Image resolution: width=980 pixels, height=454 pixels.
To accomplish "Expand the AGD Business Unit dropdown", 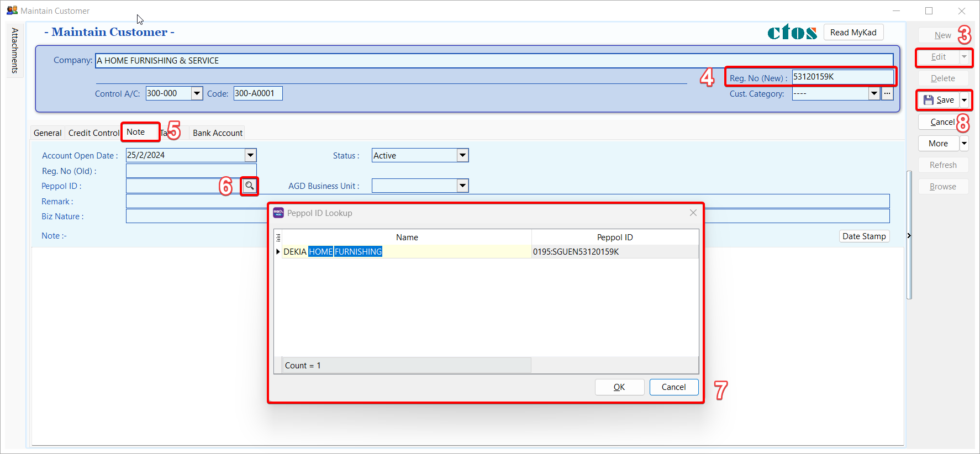I will (x=462, y=186).
